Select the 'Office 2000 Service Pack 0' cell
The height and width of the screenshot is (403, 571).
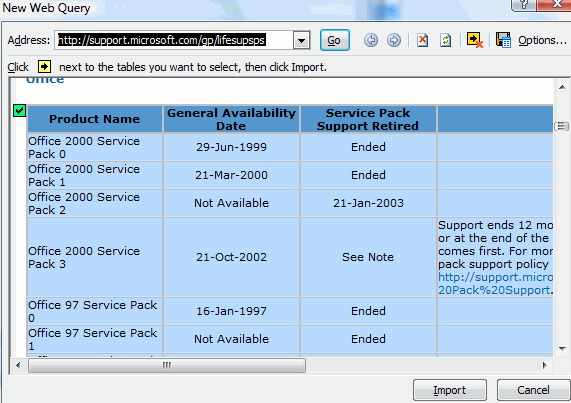pyautogui.click(x=95, y=147)
